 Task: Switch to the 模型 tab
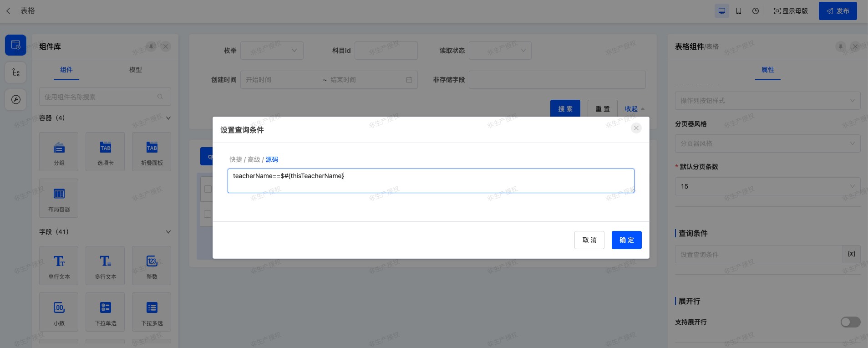135,70
